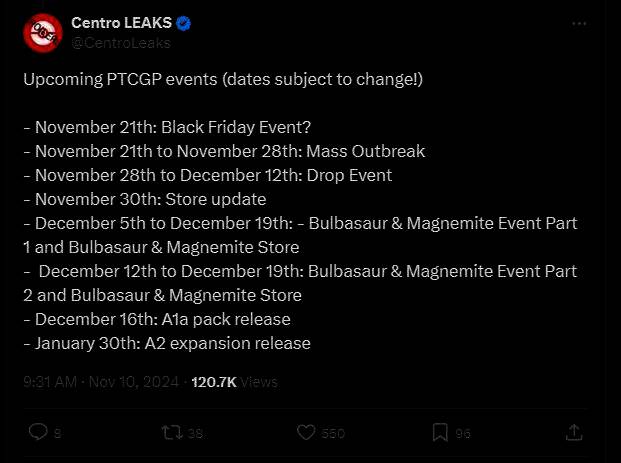
Task: Click the reply count number 9
Action: pyautogui.click(x=57, y=433)
